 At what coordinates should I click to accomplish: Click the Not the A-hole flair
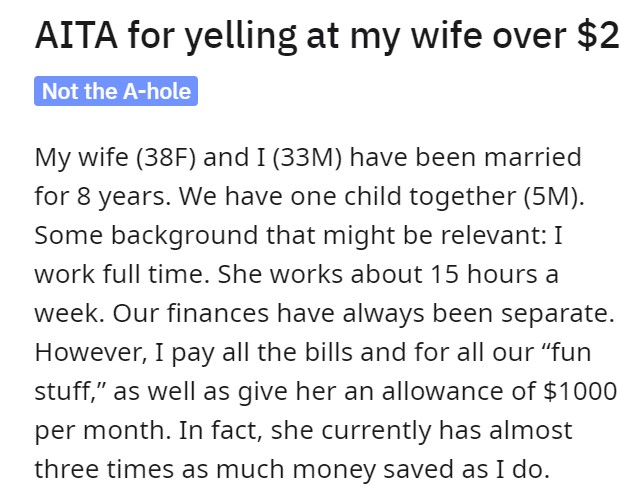116,91
